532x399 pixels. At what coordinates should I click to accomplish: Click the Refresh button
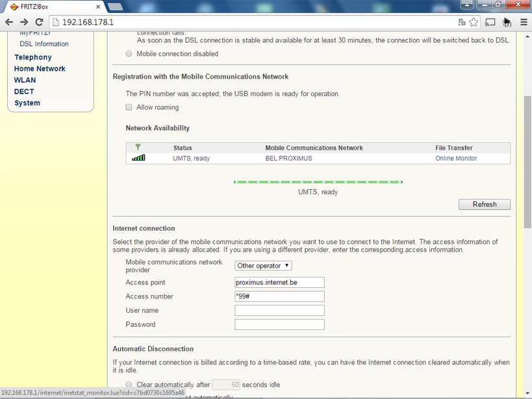click(485, 204)
